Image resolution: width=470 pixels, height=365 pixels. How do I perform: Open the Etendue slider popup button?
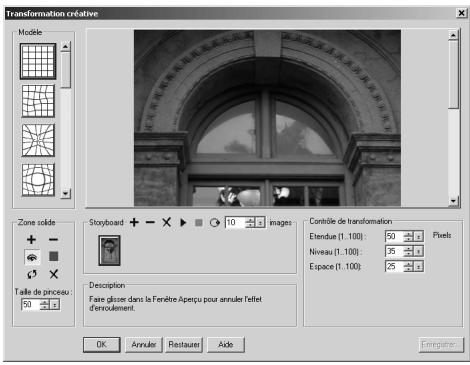tap(419, 236)
